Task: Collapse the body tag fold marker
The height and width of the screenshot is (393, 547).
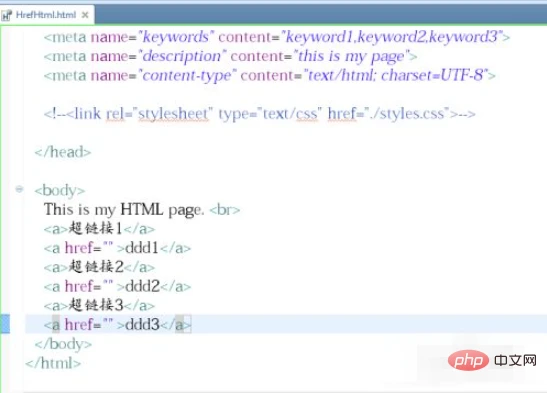Action: click(x=19, y=189)
